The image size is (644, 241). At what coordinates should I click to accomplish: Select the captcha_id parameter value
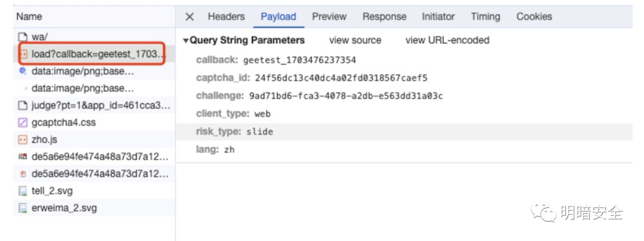pyautogui.click(x=341, y=78)
